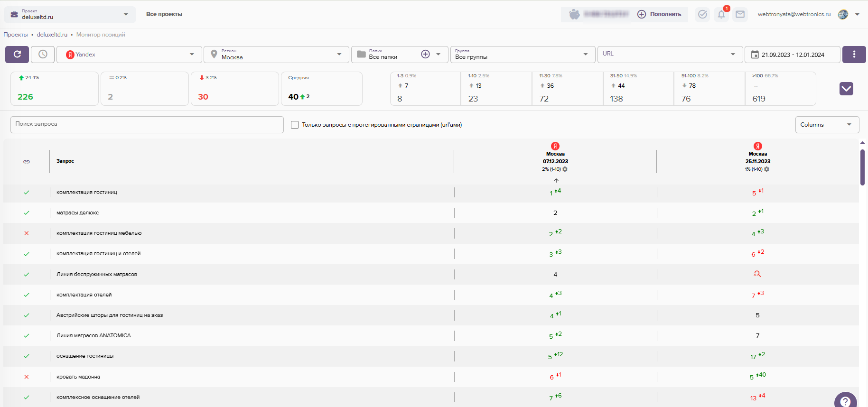This screenshot has width=868, height=407.
Task: Open the notifications bell
Action: (x=721, y=15)
